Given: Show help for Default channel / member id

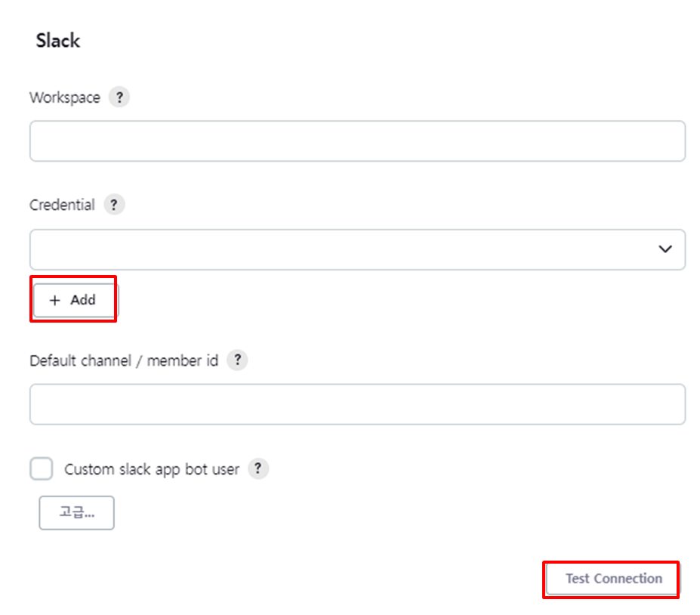Looking at the screenshot, I should pos(238,360).
